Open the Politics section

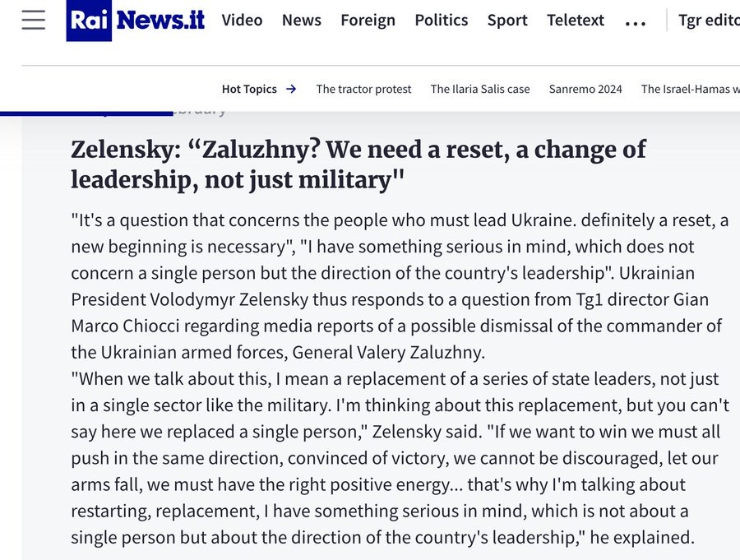click(441, 21)
